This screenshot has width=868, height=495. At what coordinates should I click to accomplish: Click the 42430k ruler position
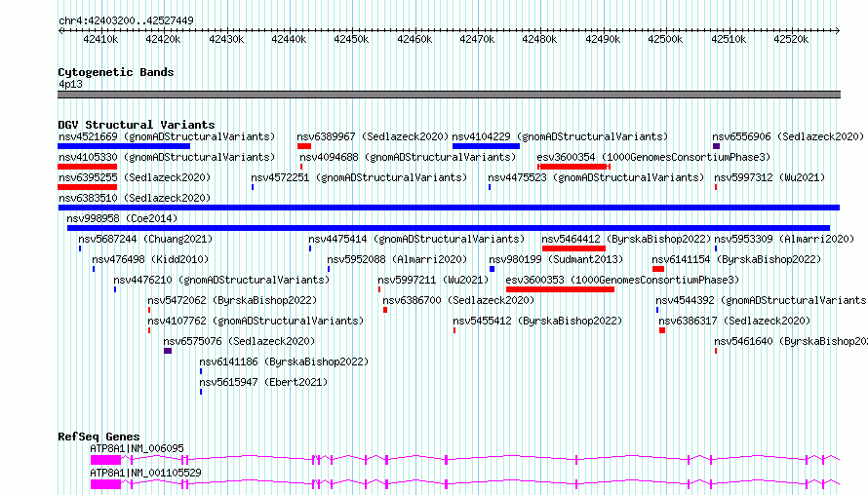click(226, 39)
